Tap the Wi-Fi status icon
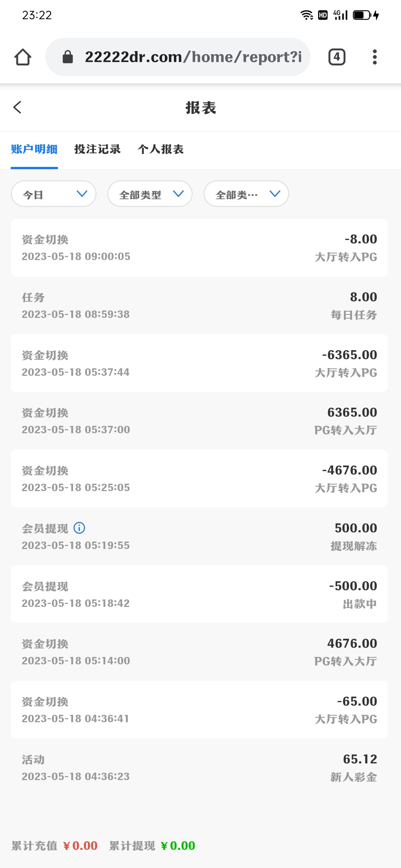Viewport: 401px width, 868px height. tap(306, 15)
